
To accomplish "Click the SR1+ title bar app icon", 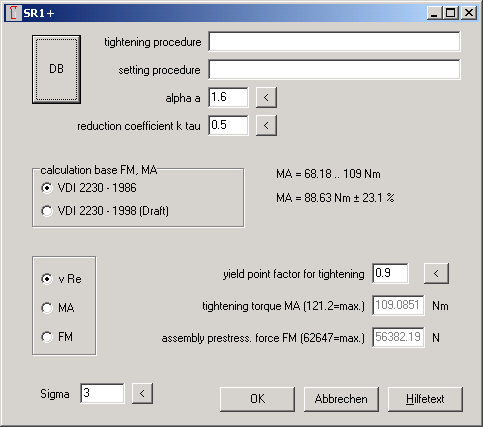I will [x=13, y=13].
